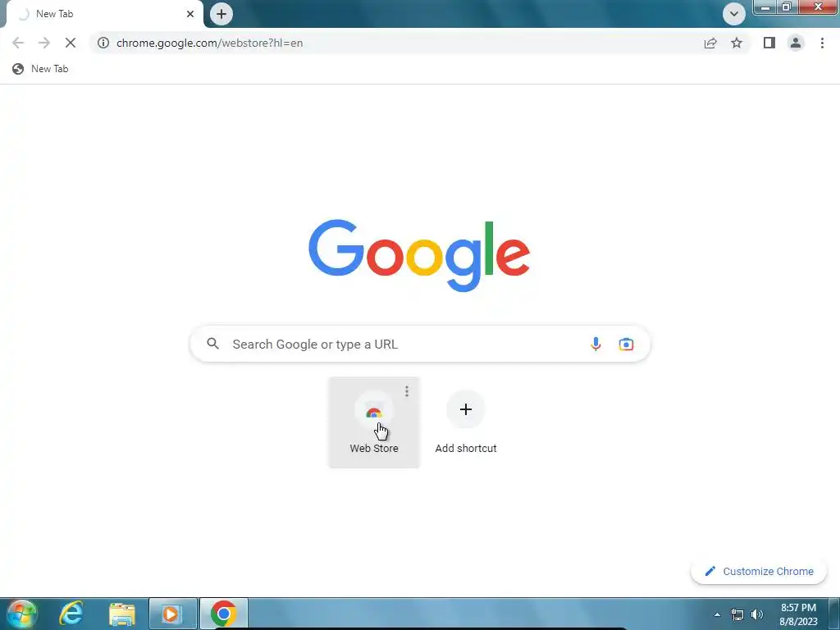Bookmark this tab with the star
The width and height of the screenshot is (840, 630).
(x=737, y=43)
